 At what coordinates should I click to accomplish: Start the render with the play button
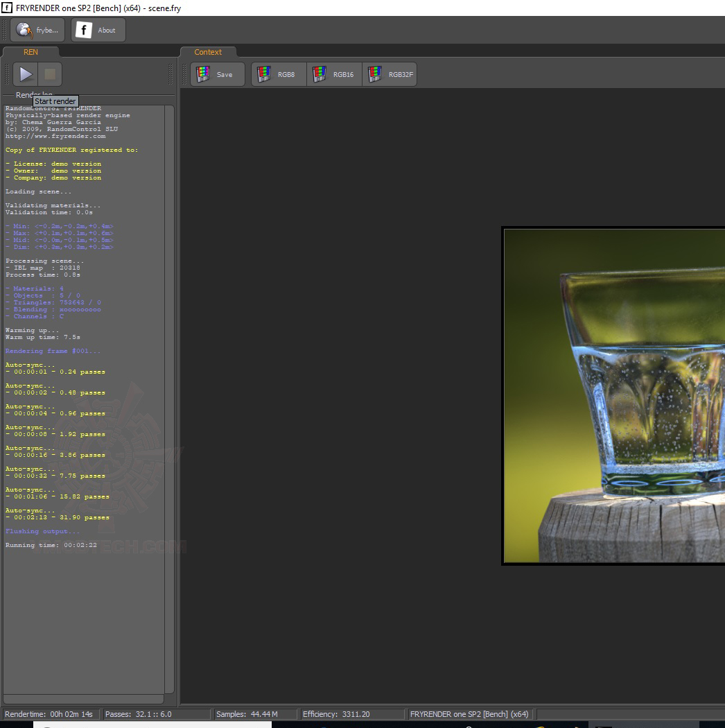click(x=26, y=74)
